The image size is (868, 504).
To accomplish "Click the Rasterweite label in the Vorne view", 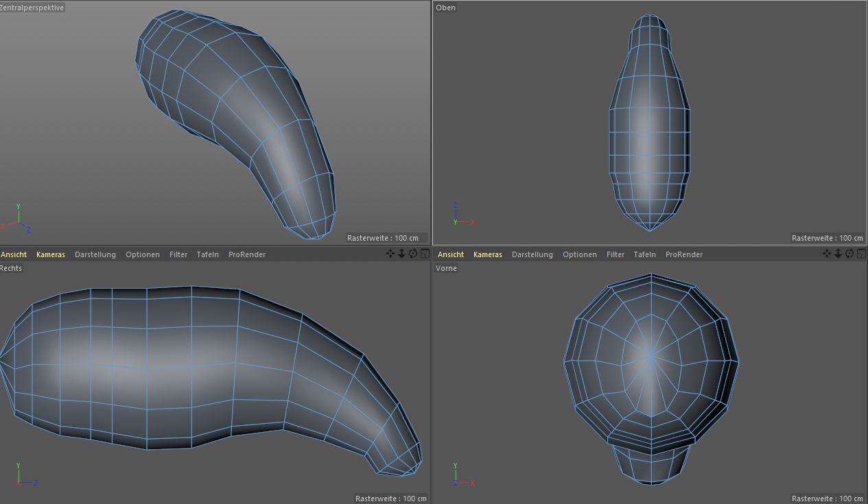I will point(827,499).
